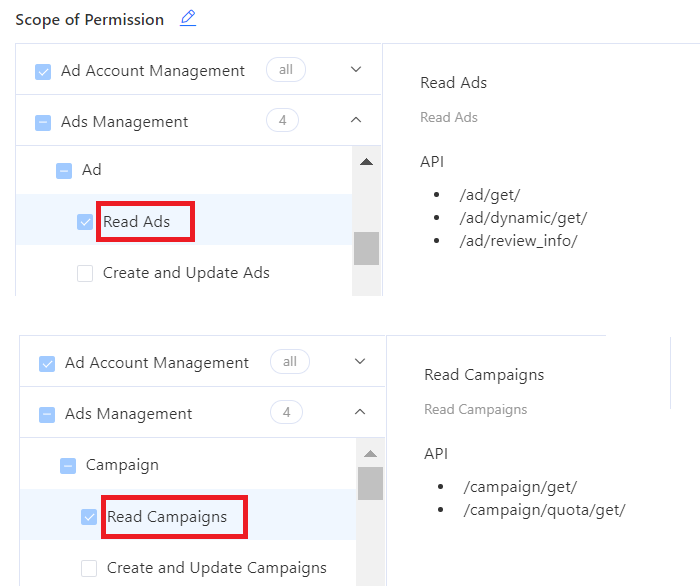700x586 pixels.
Task: Uncheck the Read Campaigns checkbox
Action: pos(89,517)
